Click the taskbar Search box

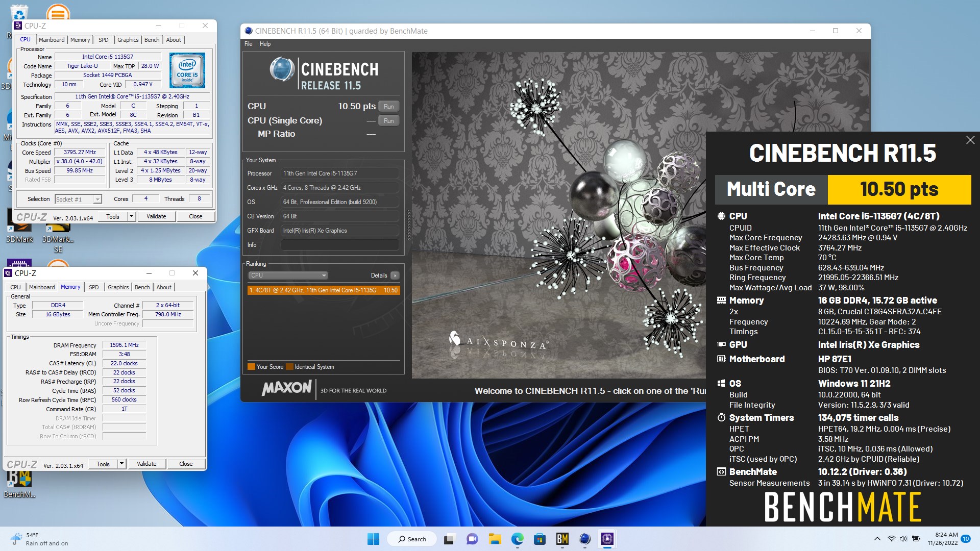(x=411, y=539)
